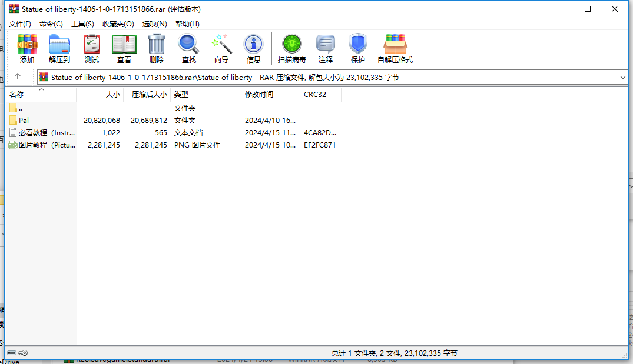Click the status bar total summary text

[395, 353]
